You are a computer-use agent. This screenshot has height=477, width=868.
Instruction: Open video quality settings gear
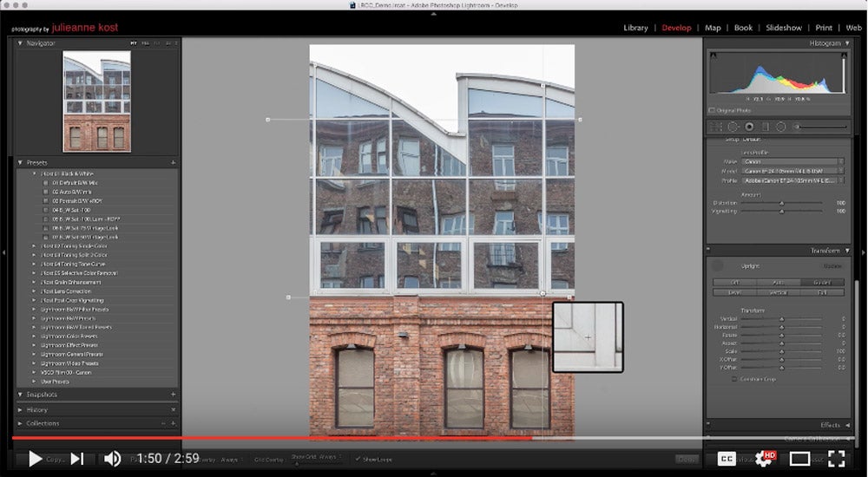click(x=764, y=459)
